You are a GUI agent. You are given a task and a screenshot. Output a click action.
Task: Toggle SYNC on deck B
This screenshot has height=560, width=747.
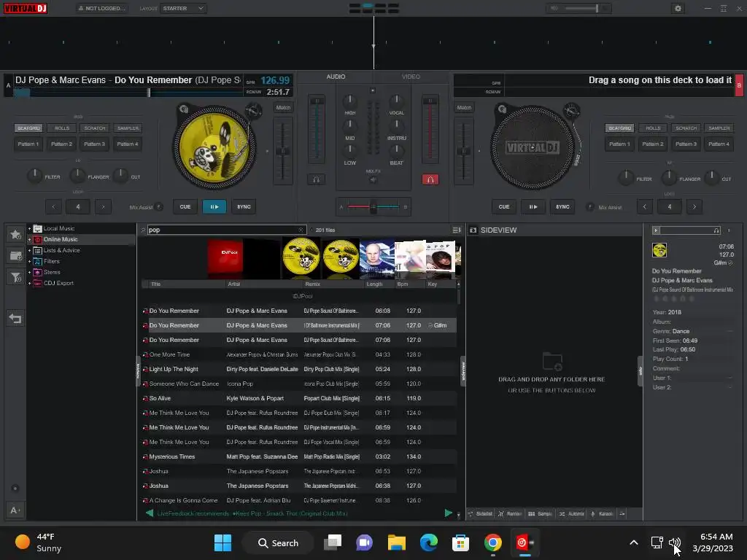point(562,206)
